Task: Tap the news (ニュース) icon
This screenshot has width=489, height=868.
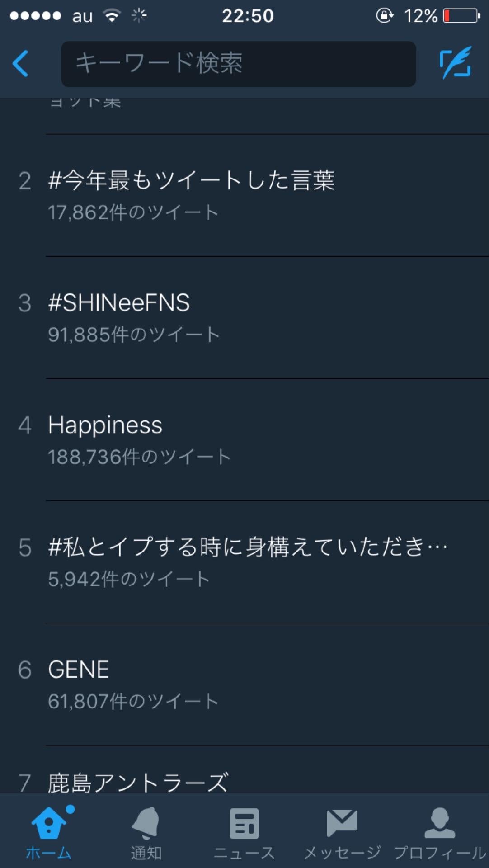Action: tap(244, 824)
